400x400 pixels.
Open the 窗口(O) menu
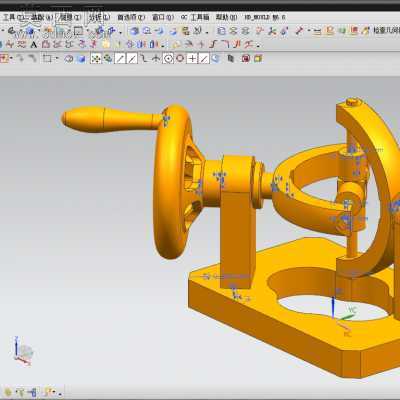tap(163, 17)
